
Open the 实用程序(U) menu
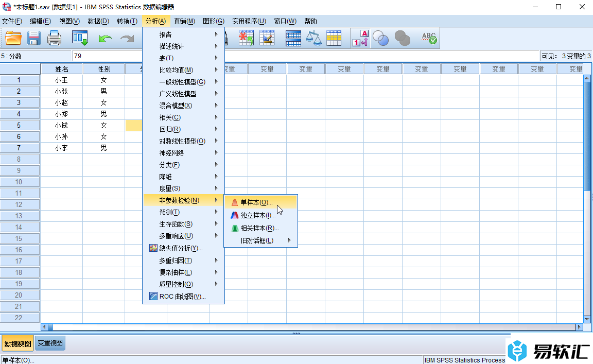click(x=249, y=21)
